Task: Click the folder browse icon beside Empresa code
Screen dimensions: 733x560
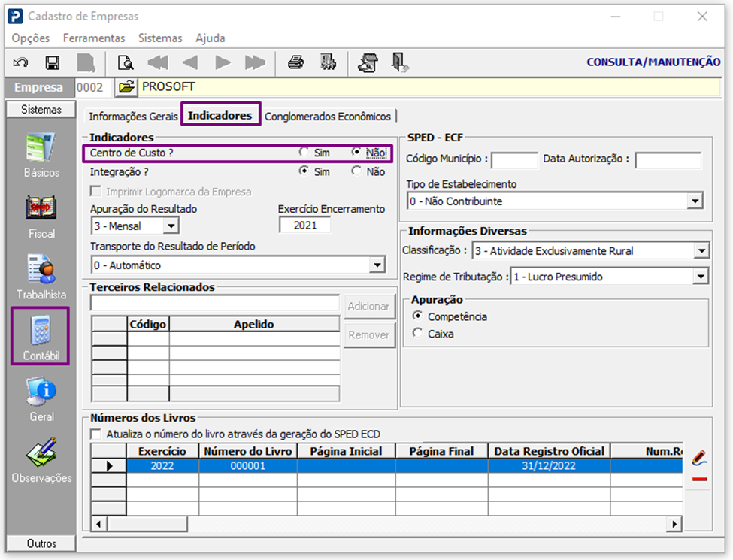Action: [126, 87]
